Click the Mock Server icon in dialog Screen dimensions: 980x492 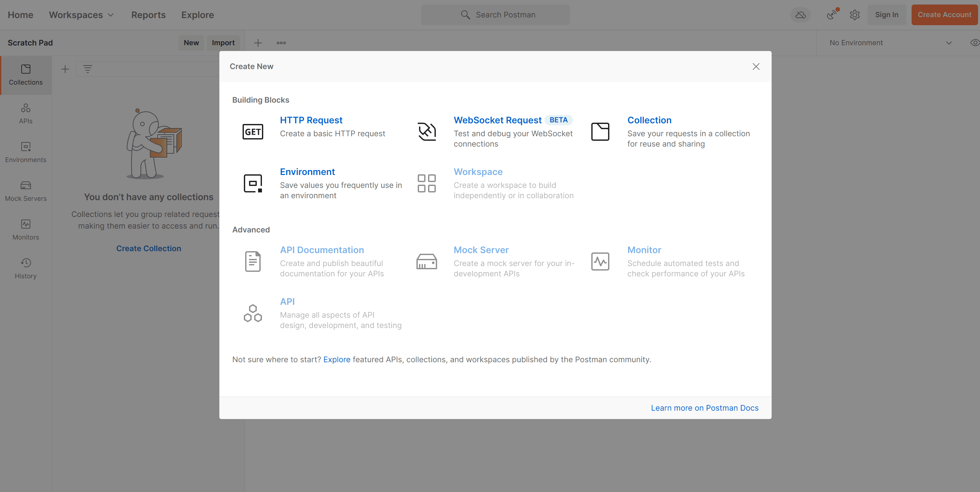coord(426,261)
